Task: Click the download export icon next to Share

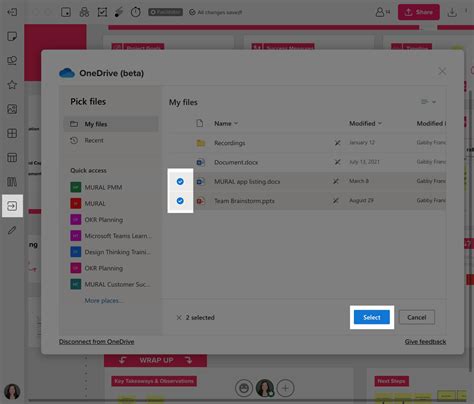Action: click(452, 12)
